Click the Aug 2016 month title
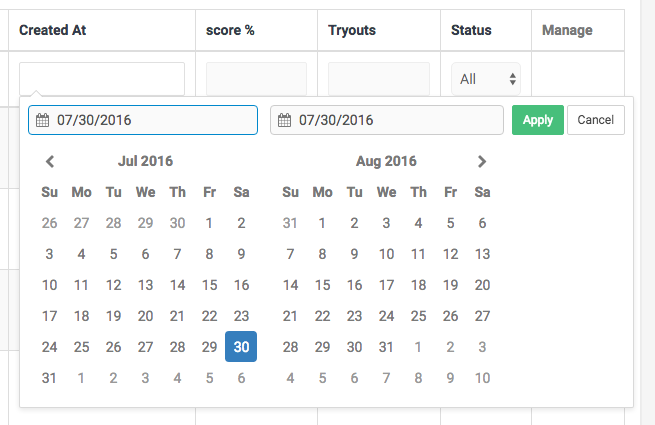Image resolution: width=655 pixels, height=425 pixels. 386,161
